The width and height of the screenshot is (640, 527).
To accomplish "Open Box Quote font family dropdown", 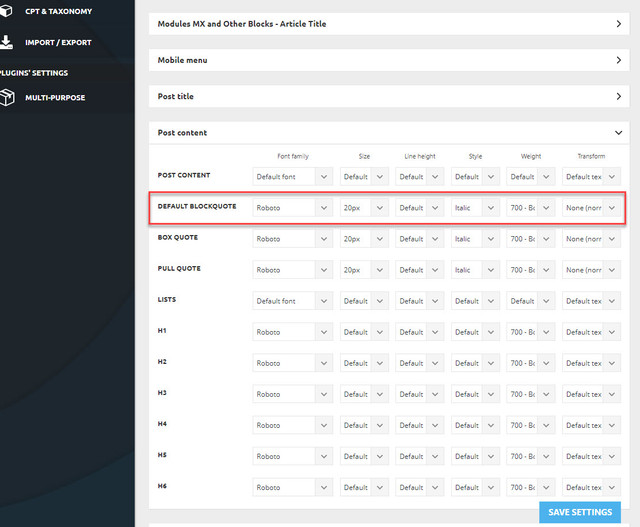I will tap(293, 239).
